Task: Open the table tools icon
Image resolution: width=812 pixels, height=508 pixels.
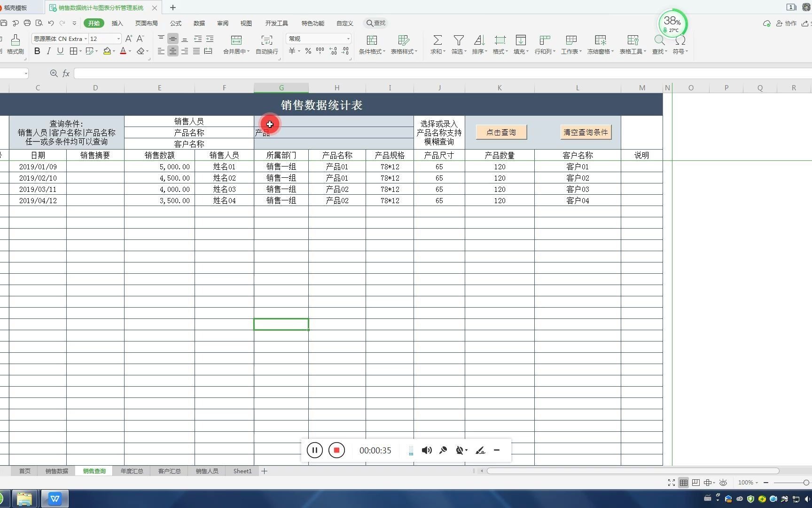Action: coord(632,40)
